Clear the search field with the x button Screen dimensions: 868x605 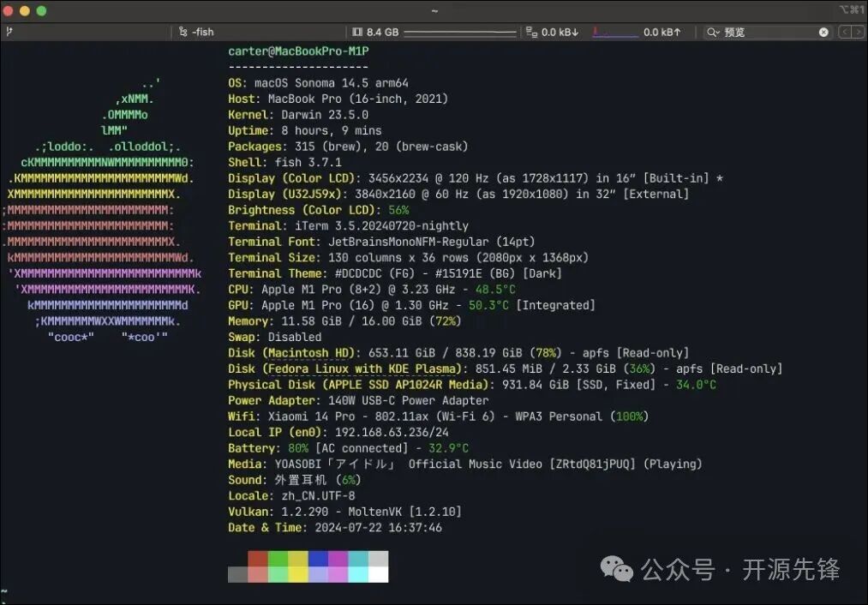tap(823, 32)
